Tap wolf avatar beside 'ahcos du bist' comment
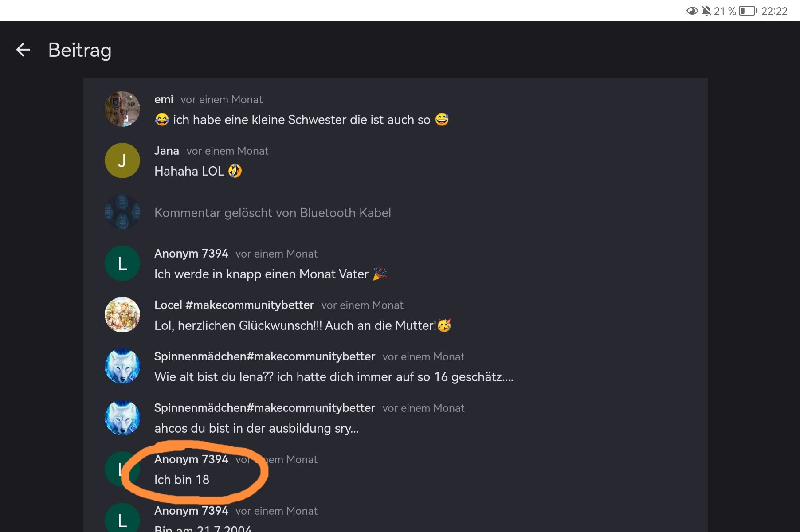 (x=122, y=418)
